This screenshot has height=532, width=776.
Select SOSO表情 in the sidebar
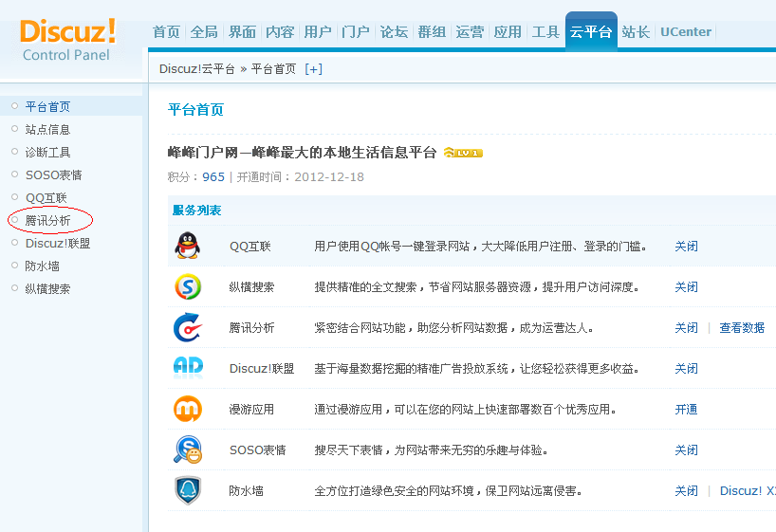click(x=54, y=174)
